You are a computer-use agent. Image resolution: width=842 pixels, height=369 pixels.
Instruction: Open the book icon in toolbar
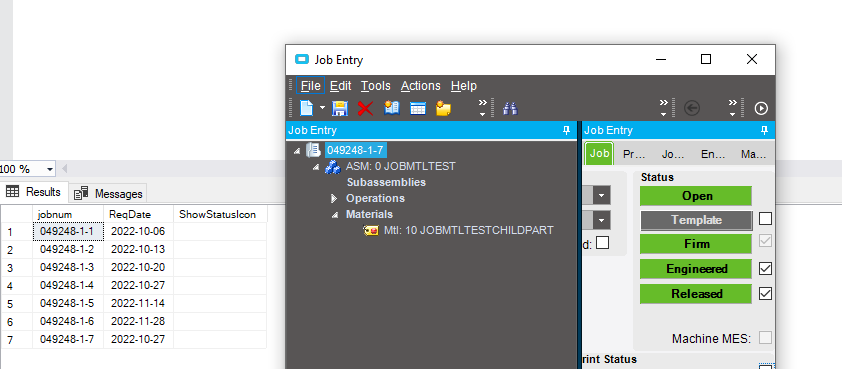[x=392, y=108]
